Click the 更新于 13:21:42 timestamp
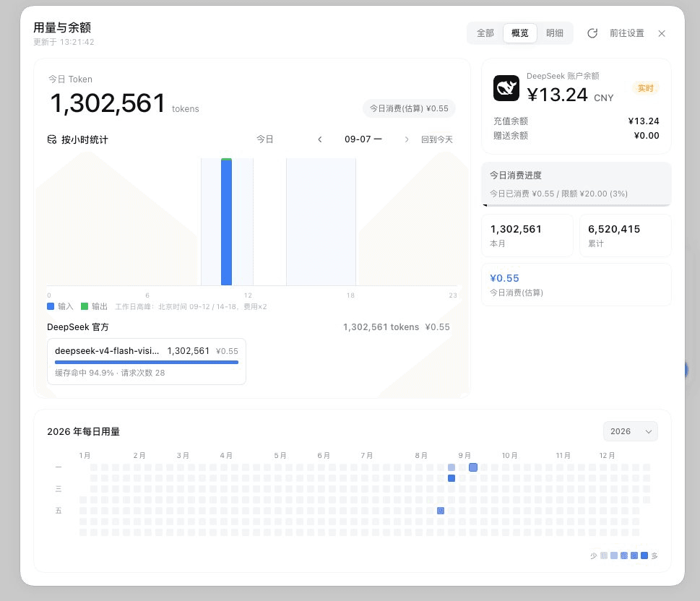The width and height of the screenshot is (700, 601). point(64,42)
